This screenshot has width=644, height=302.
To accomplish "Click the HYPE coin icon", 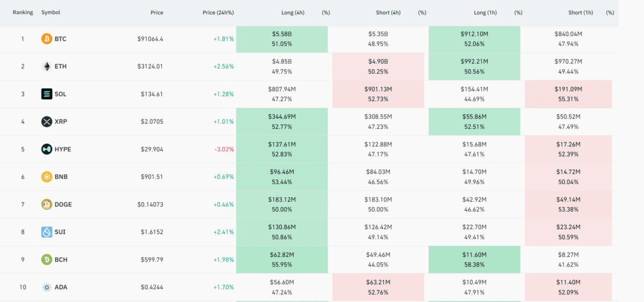I will coord(47,149).
